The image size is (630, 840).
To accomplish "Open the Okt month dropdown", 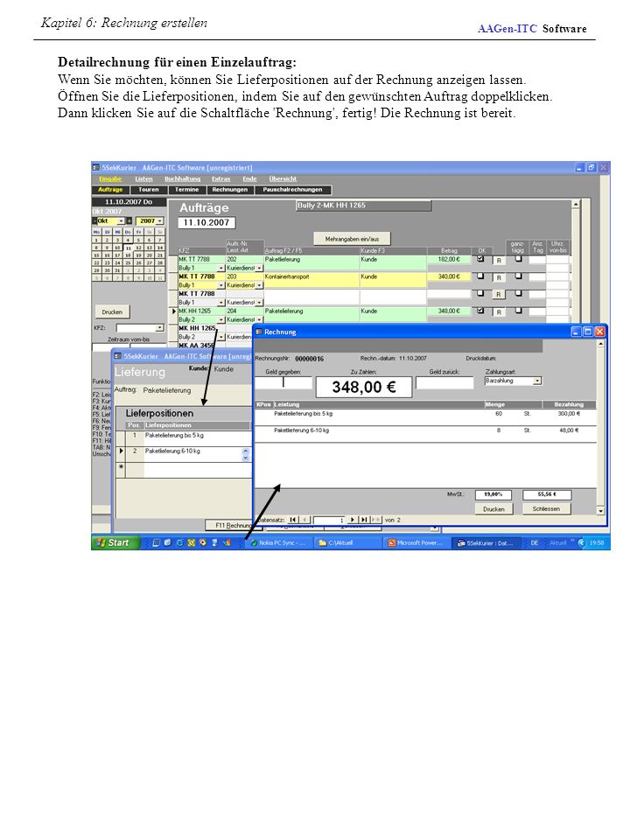I will (x=121, y=220).
